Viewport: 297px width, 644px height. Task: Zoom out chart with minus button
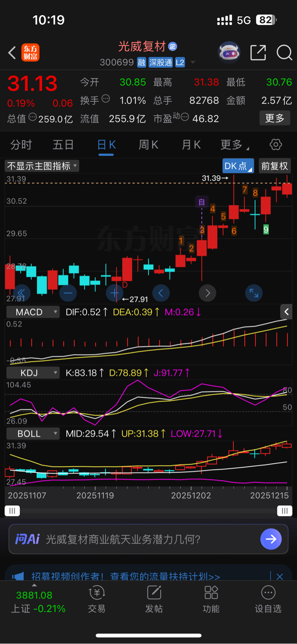click(68, 293)
